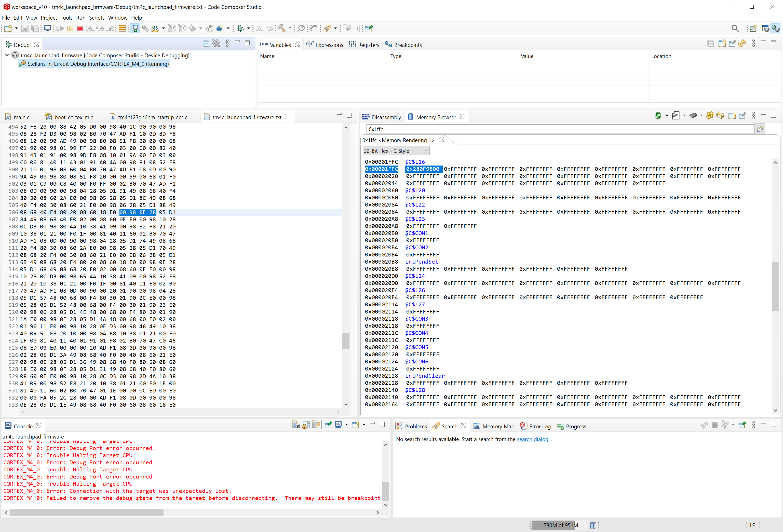The height and width of the screenshot is (532, 783).
Task: Click the magnifier search icon at top right
Action: 735,29
